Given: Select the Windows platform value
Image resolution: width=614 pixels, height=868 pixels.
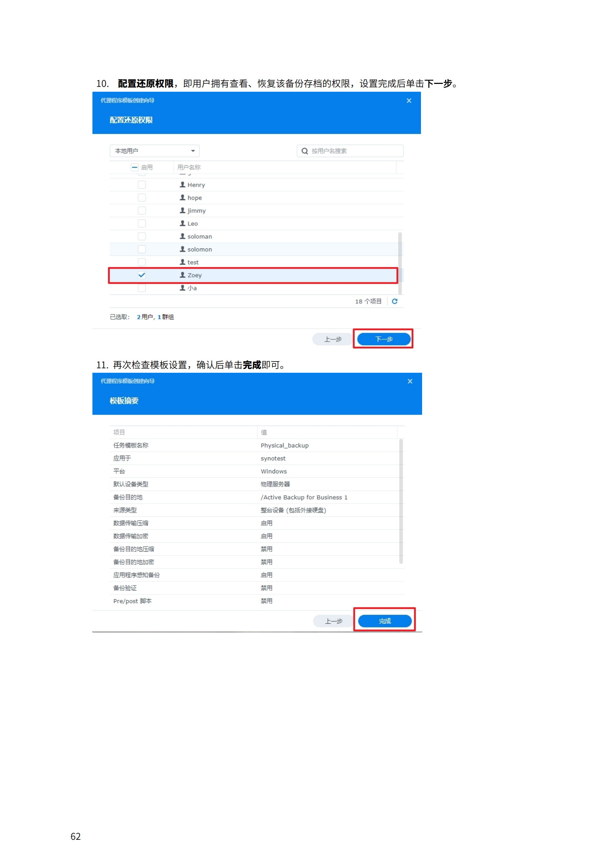Looking at the screenshot, I should tap(274, 471).
